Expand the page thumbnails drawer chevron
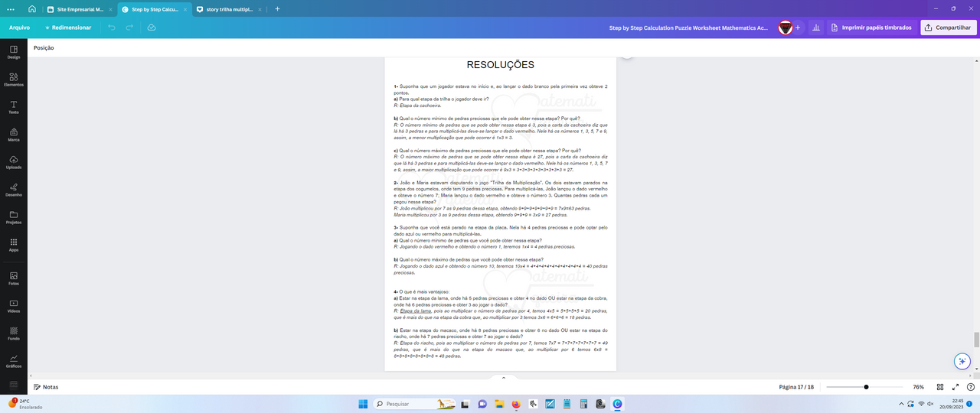Viewport: 980px width, 413px height. pos(503,377)
